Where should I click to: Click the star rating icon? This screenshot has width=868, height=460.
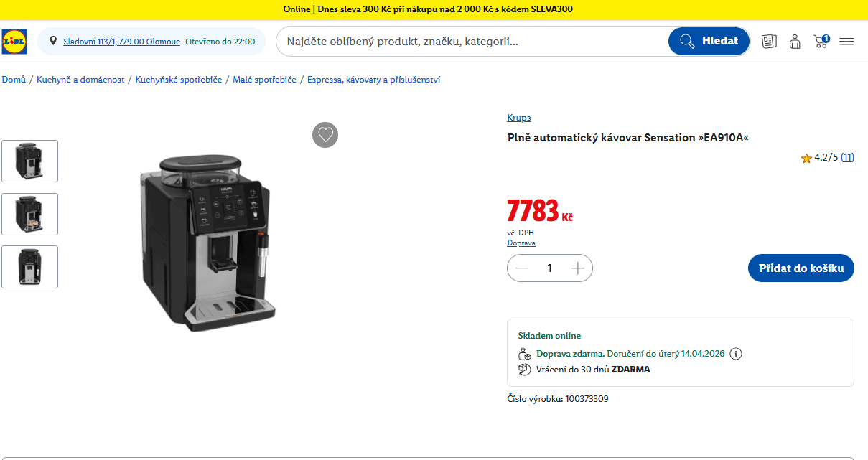pos(806,158)
